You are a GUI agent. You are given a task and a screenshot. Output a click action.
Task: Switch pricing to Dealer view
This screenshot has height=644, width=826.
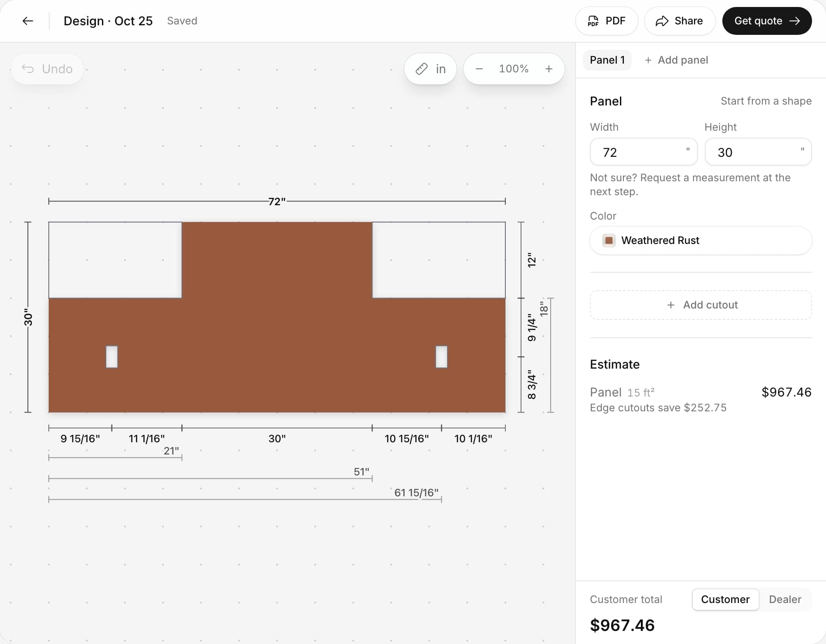coord(785,600)
